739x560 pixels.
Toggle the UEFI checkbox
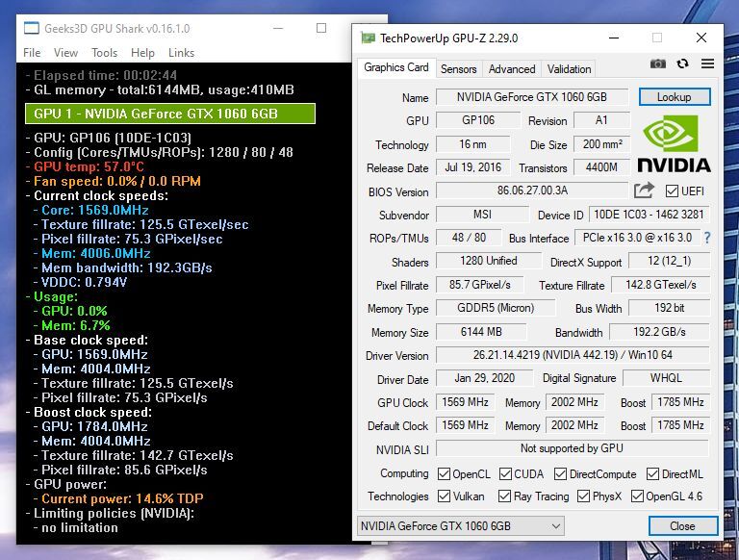[672, 191]
